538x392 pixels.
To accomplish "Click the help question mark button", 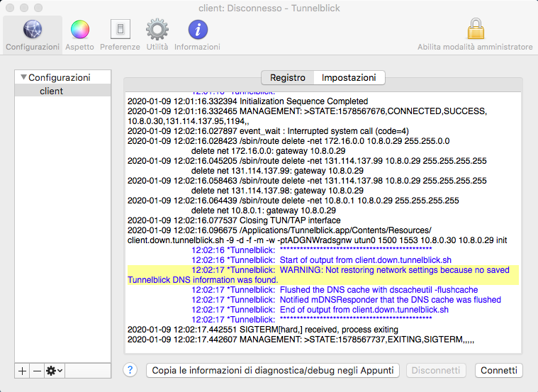I will coord(130,370).
